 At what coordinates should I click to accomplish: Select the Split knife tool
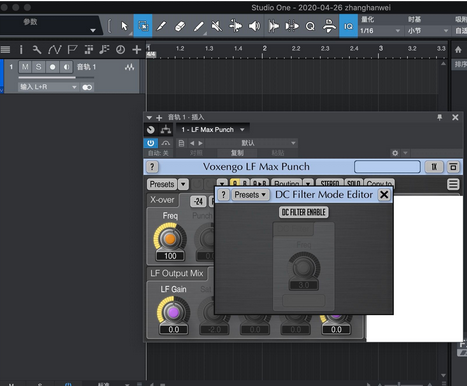coord(162,26)
